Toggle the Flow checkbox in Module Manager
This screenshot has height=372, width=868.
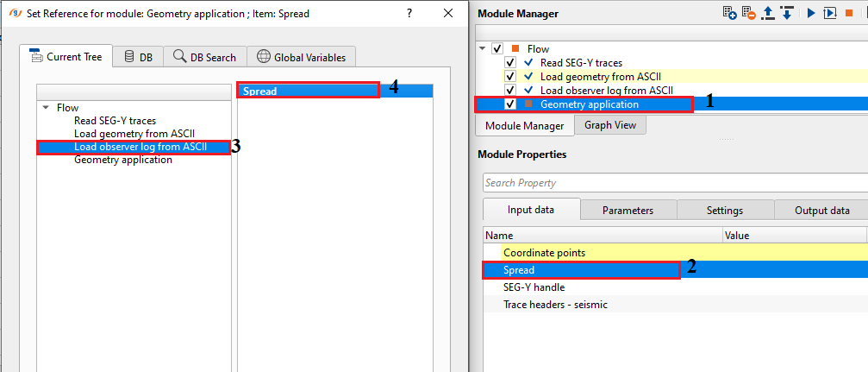coord(496,49)
